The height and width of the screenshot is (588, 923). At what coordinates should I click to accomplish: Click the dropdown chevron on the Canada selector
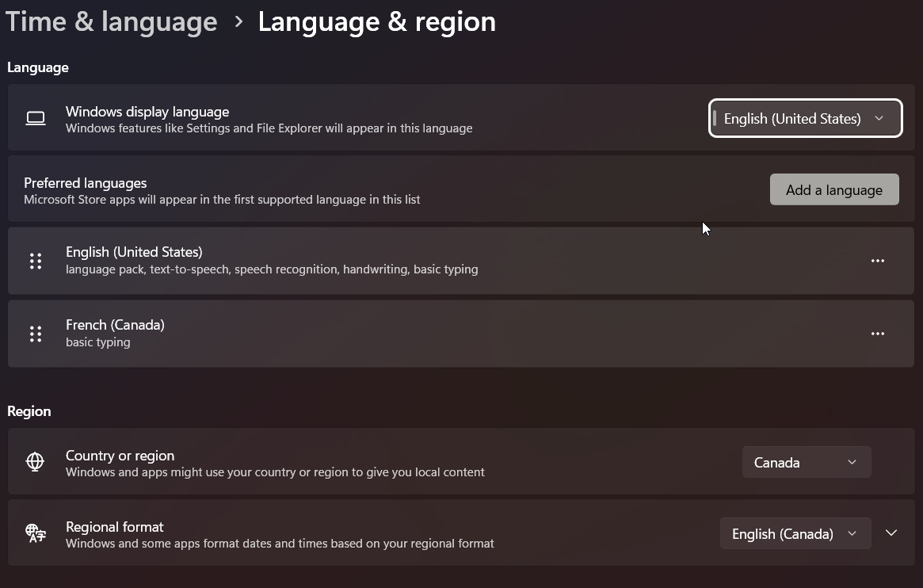(852, 461)
